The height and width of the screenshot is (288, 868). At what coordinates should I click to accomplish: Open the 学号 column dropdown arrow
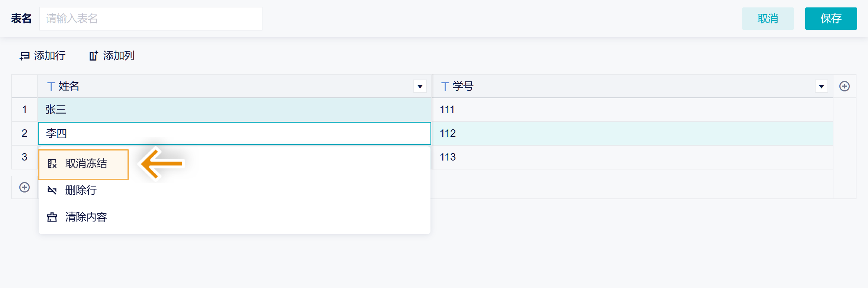click(x=821, y=87)
